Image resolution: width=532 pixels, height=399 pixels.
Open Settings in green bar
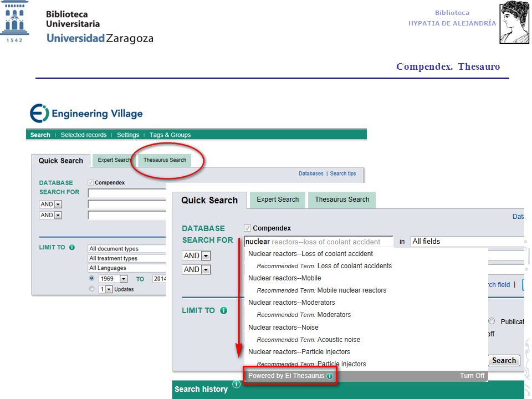tap(128, 135)
